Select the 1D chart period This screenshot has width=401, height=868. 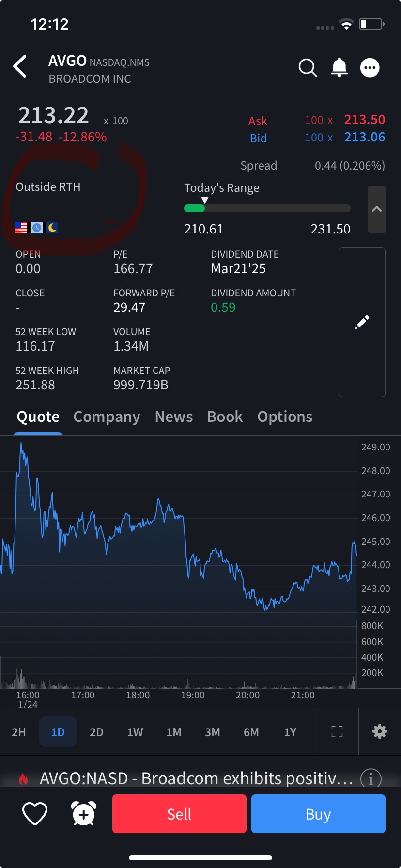tap(58, 731)
